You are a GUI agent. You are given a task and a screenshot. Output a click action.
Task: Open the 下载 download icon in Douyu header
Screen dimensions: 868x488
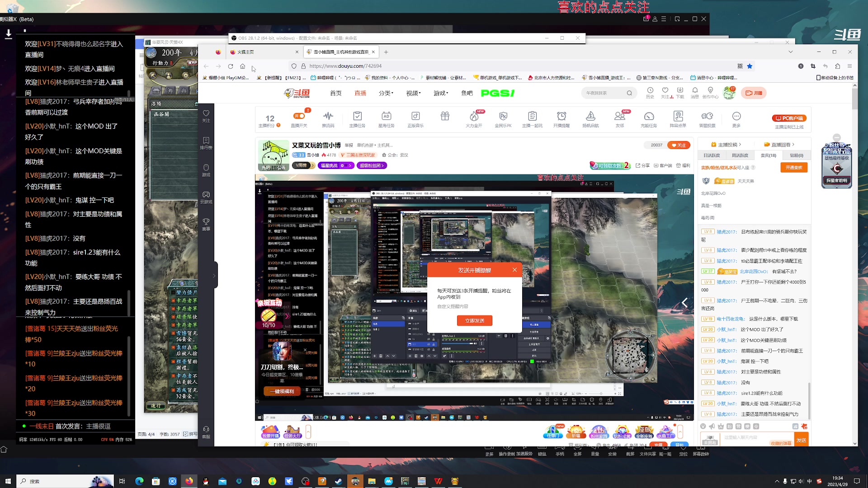(x=680, y=90)
